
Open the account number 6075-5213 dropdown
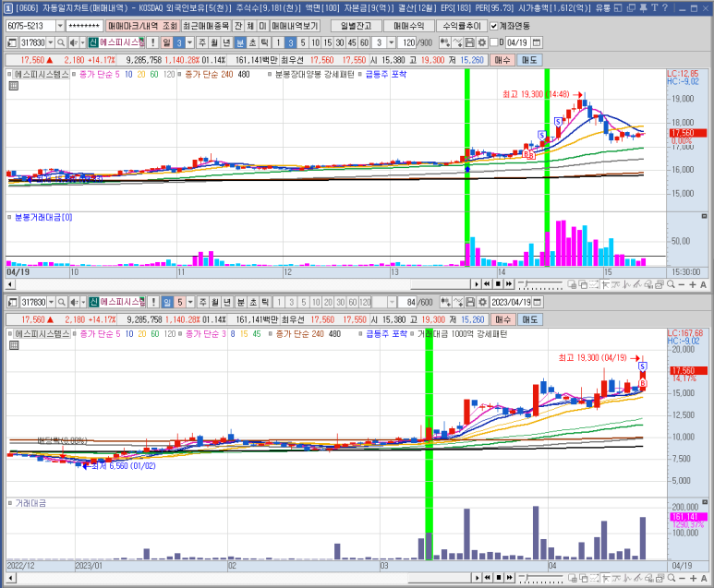pyautogui.click(x=60, y=26)
